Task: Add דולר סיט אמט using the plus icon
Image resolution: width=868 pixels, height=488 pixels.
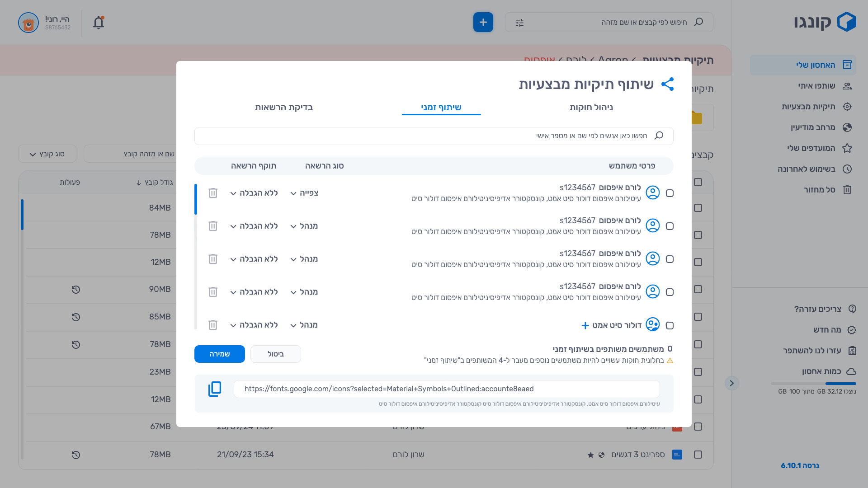Action: tap(585, 325)
